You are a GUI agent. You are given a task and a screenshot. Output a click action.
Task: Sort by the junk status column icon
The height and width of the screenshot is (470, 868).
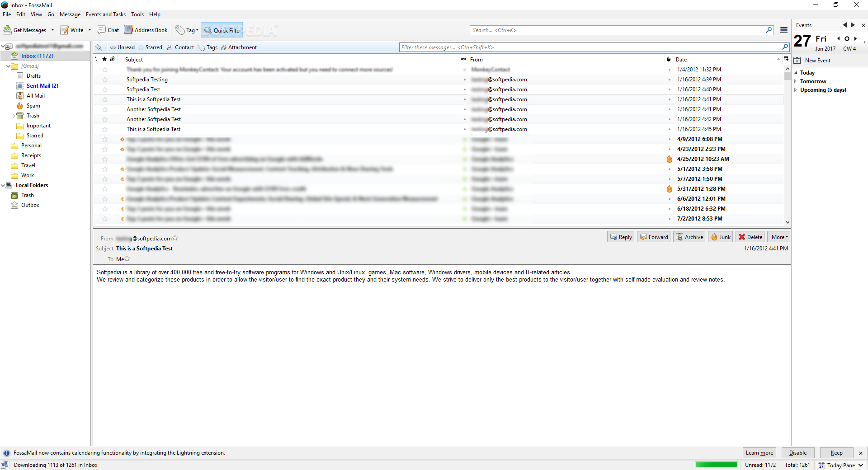coord(669,59)
